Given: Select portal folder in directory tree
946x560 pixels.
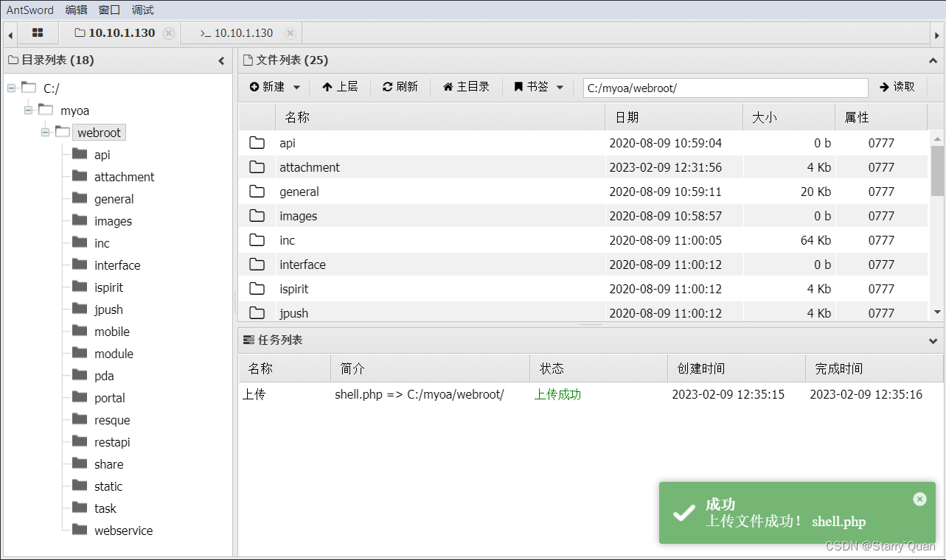Looking at the screenshot, I should pos(109,398).
